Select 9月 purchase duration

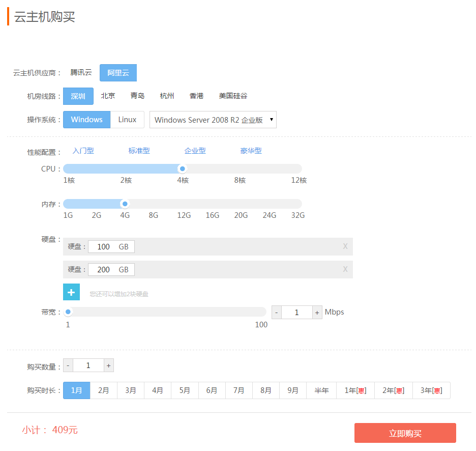(x=293, y=390)
